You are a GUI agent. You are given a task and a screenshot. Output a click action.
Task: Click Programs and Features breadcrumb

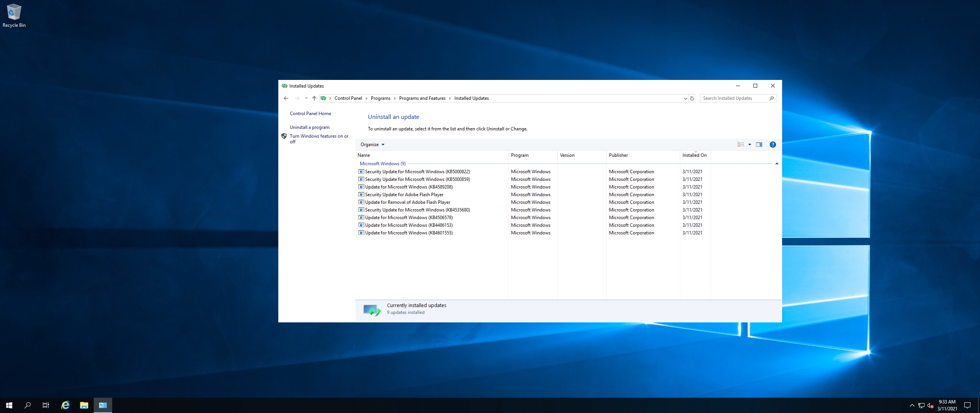[x=422, y=98]
